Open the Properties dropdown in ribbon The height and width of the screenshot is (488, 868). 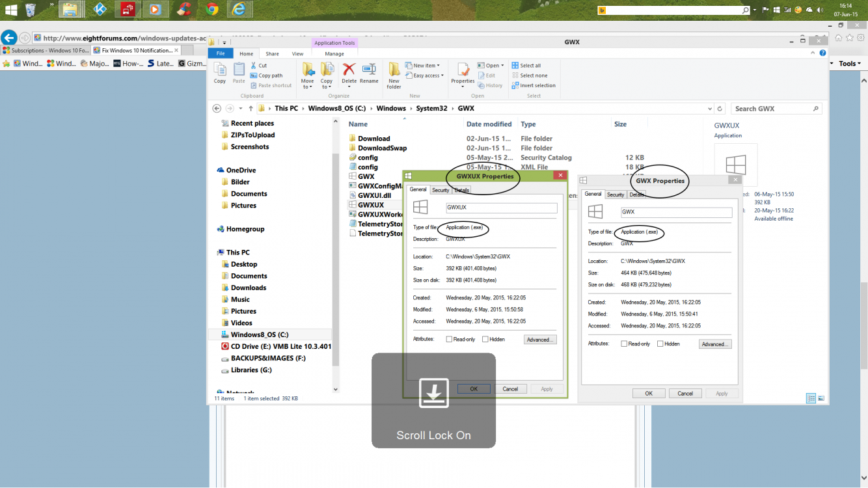click(x=463, y=87)
